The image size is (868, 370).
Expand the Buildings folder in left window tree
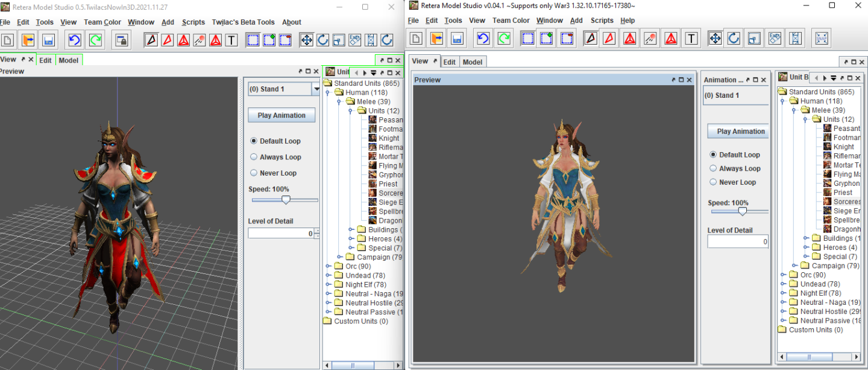(x=351, y=229)
